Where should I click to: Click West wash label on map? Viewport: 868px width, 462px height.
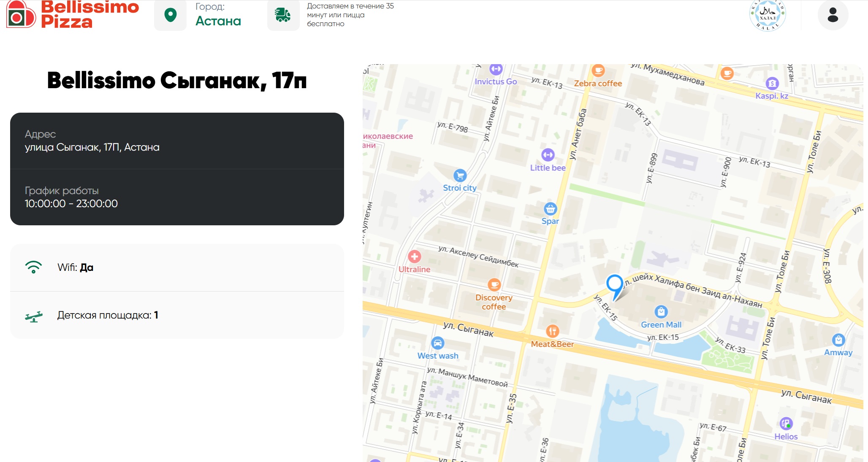[438, 356]
